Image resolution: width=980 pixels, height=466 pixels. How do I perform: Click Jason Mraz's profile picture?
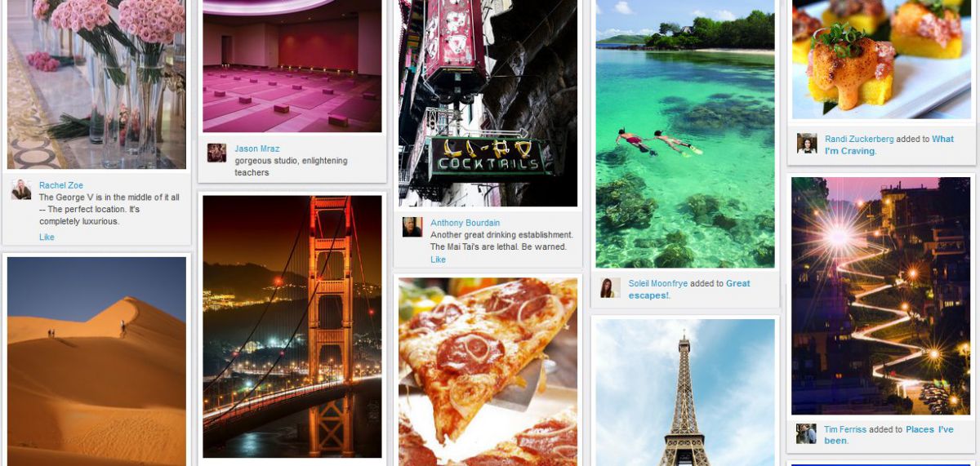[216, 153]
